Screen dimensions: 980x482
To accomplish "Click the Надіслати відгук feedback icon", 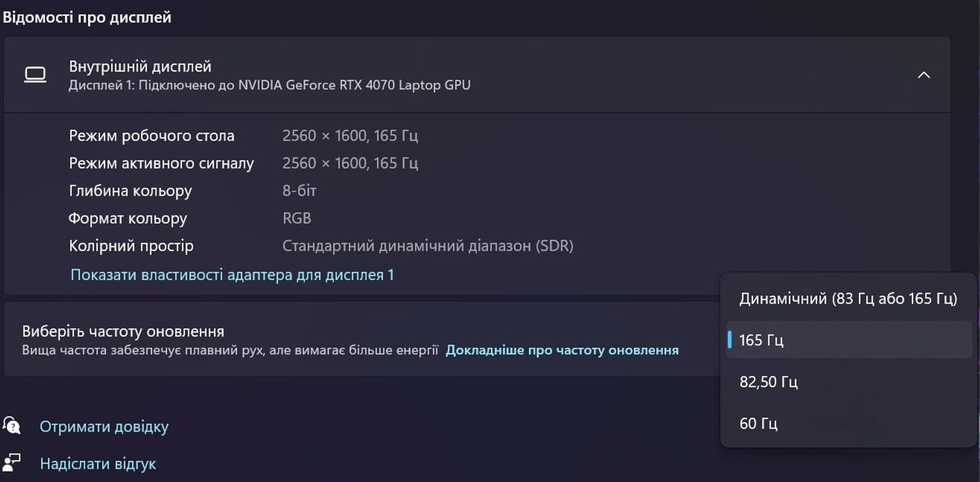I will tap(11, 463).
